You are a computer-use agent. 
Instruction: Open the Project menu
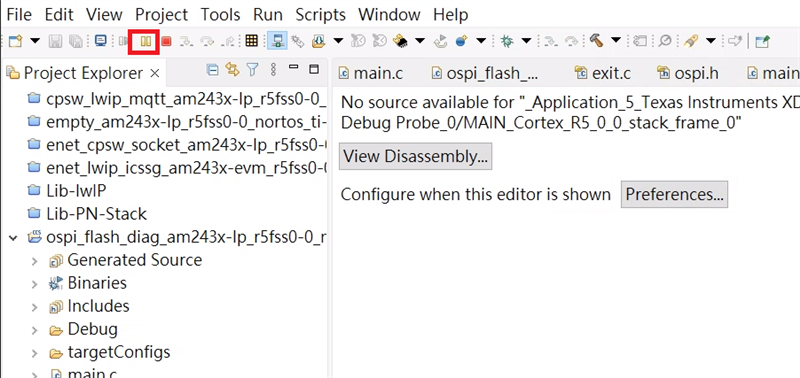click(x=161, y=14)
